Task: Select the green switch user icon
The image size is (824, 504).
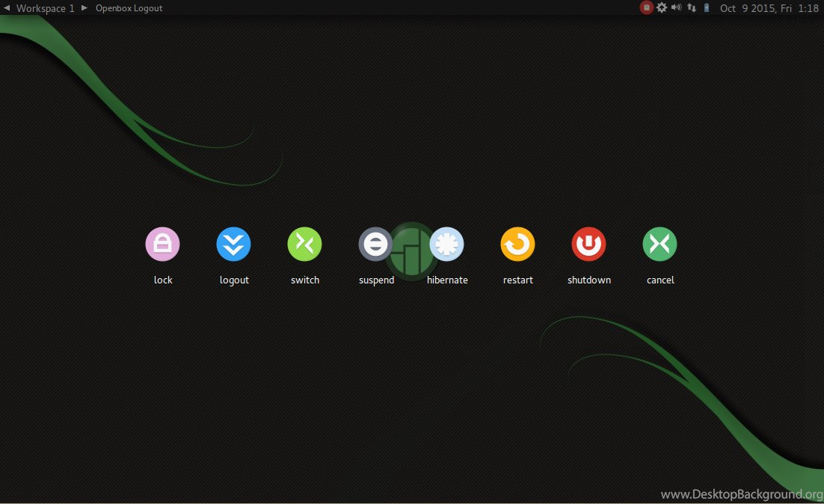Action: (305, 244)
